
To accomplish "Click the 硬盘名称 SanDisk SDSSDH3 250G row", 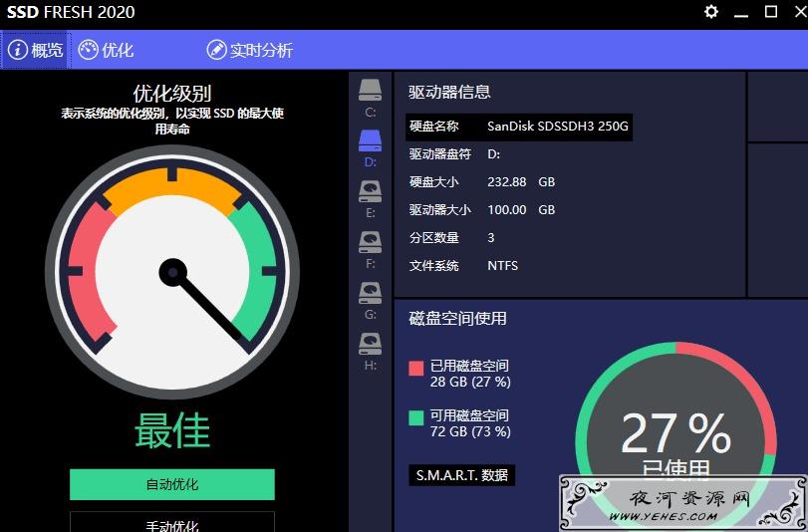I will coord(519,127).
